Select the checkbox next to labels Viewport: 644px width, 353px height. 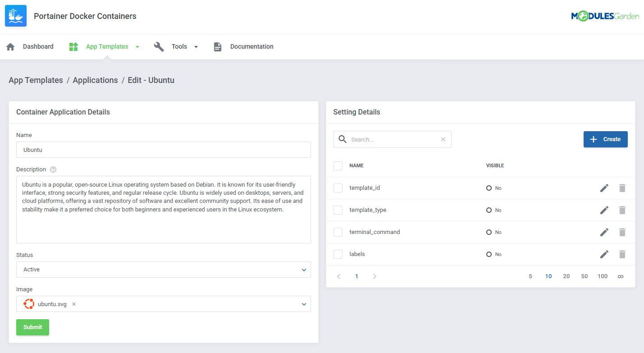coord(338,254)
